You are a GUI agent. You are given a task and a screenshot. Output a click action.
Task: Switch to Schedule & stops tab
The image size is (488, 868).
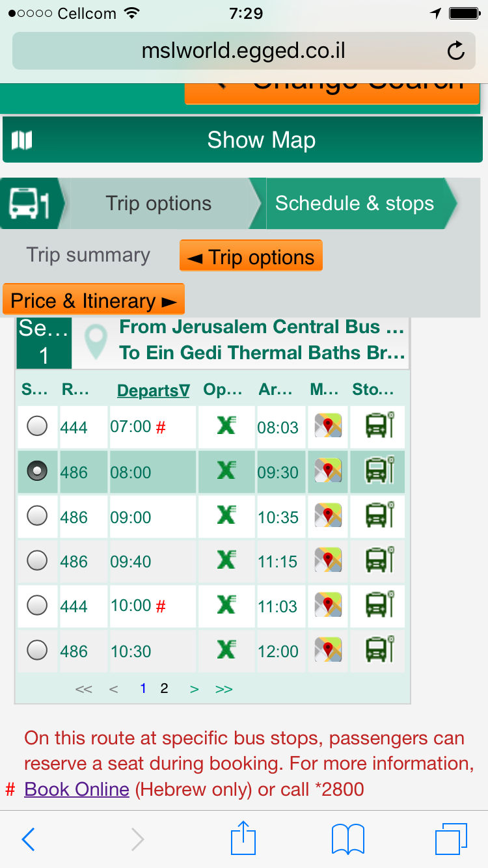tap(355, 204)
